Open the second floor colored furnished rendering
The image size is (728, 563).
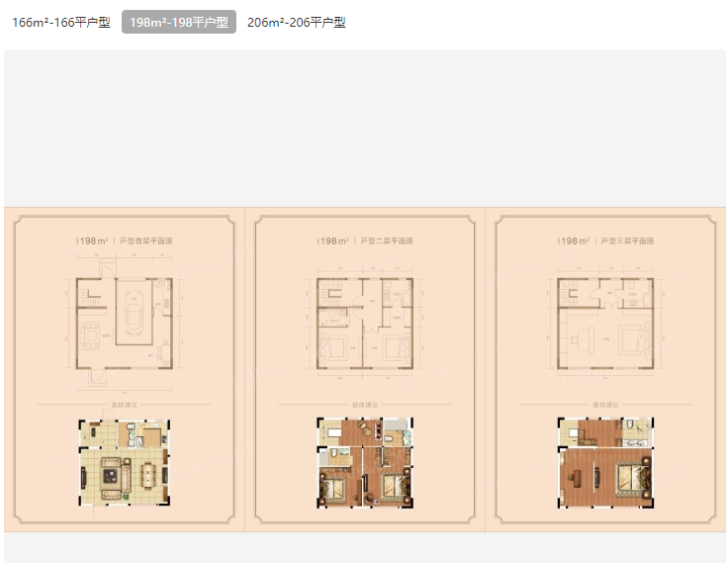pos(365,463)
